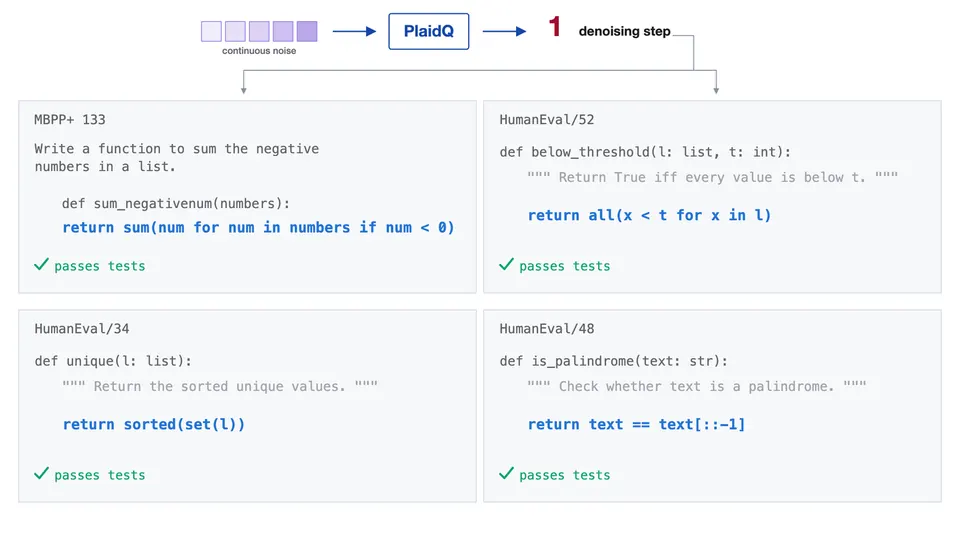Click 'def unique(l: list):' line
Screen dimensions: 960x540
coord(113,361)
